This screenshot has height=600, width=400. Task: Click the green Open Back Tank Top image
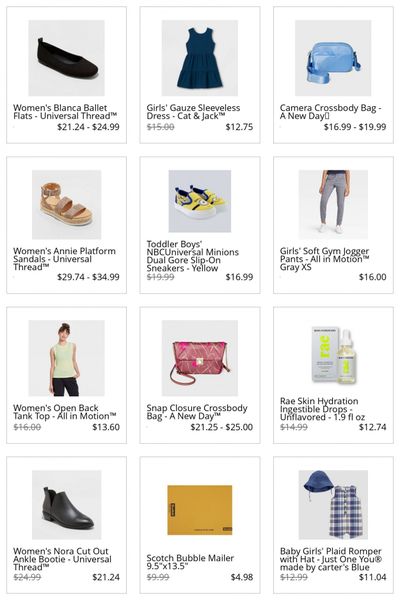67,358
